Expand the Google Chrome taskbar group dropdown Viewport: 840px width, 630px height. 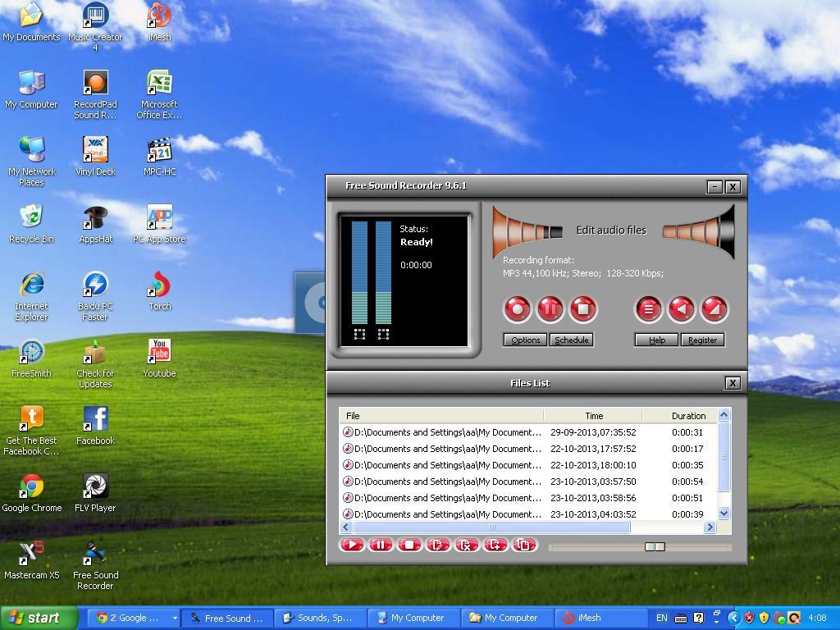174,618
